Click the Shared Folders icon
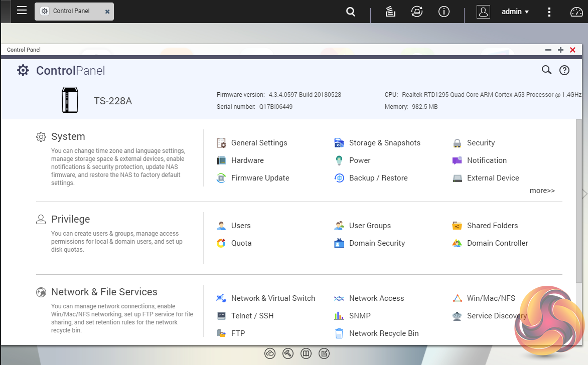Viewport: 588px width, 365px height. [457, 226]
